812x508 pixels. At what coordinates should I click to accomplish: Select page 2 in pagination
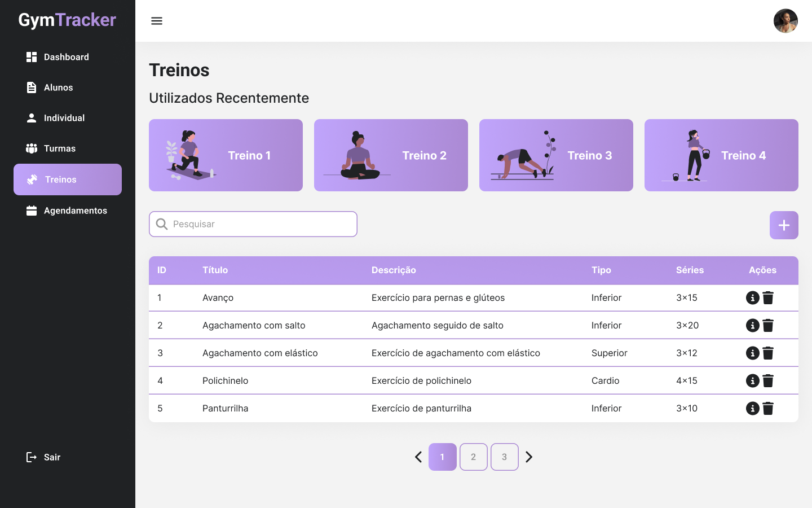point(473,457)
